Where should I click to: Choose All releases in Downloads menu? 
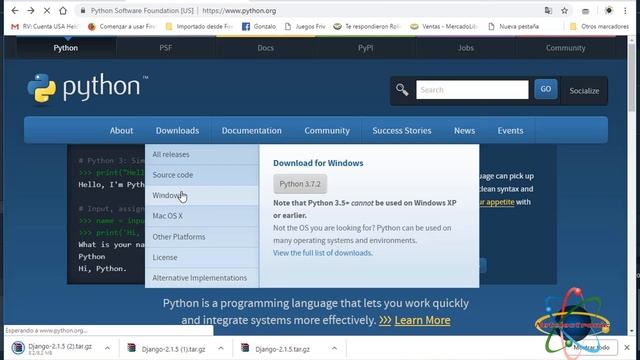tap(202, 155)
